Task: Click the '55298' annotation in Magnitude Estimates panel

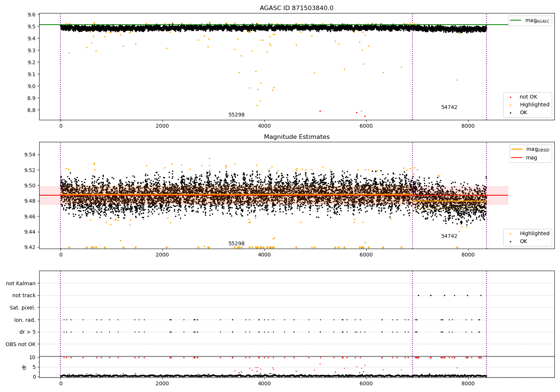Action: tap(237, 244)
